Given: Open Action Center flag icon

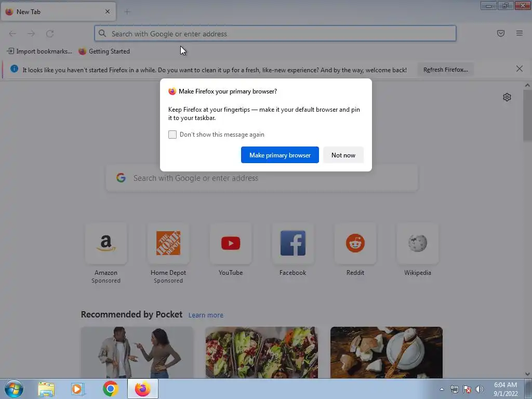Looking at the screenshot, I should [467, 389].
